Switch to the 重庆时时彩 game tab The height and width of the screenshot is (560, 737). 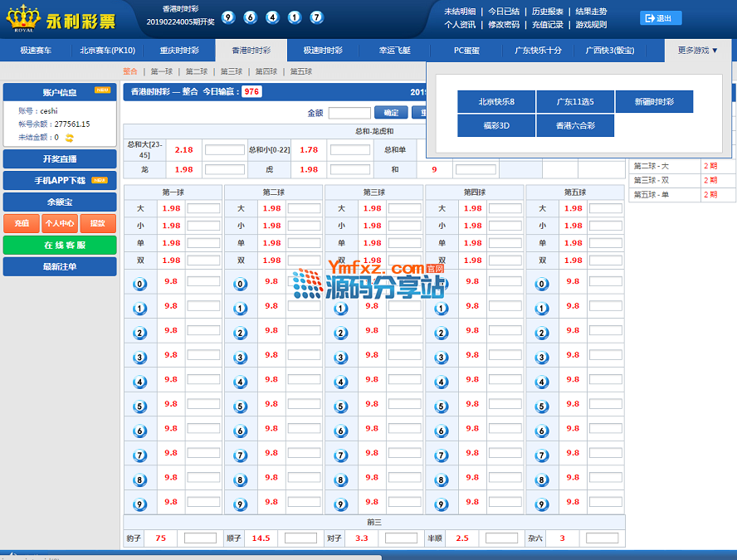[179, 51]
